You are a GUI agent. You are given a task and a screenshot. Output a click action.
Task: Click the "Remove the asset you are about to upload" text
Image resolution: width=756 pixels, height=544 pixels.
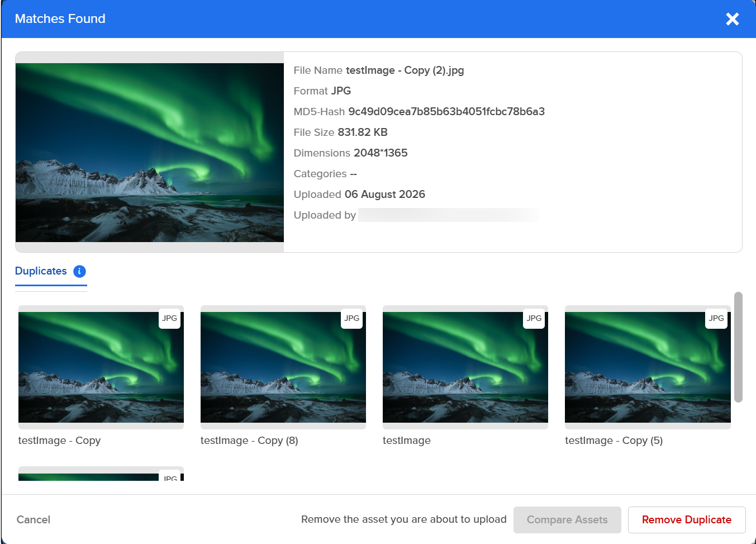coord(404,520)
